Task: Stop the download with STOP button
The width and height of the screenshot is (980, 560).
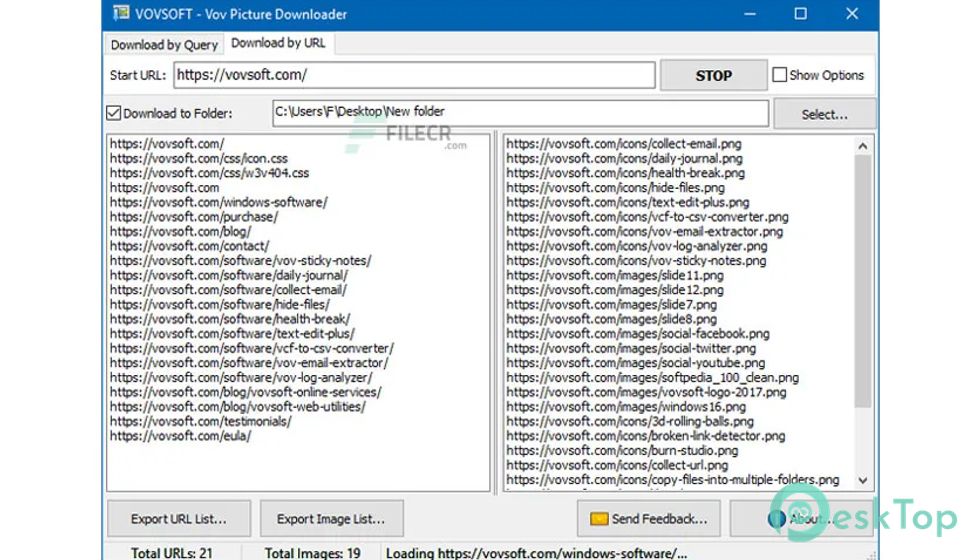Action: (713, 76)
